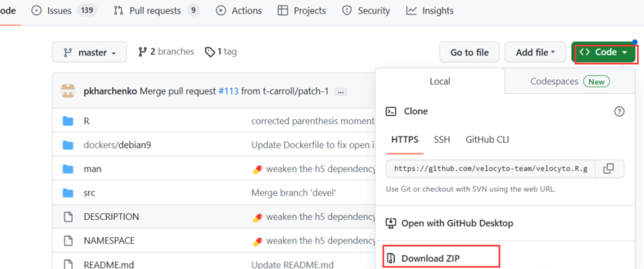Click the Clone terminal icon

pos(391,111)
